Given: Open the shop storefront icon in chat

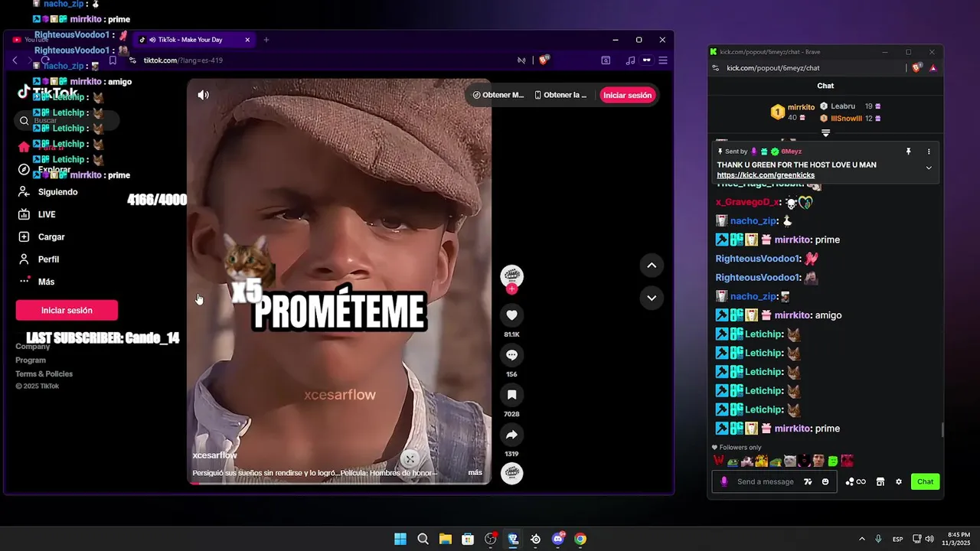Looking at the screenshot, I should (880, 481).
